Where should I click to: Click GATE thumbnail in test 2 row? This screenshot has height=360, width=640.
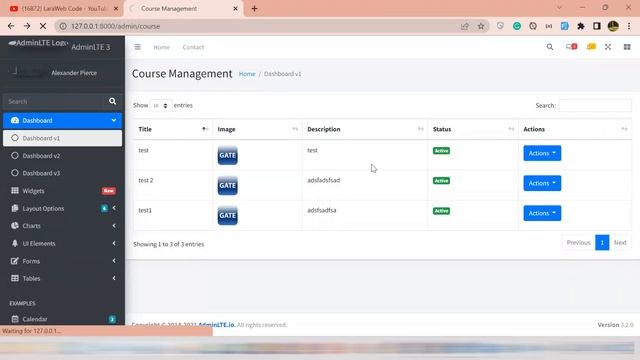click(x=227, y=185)
